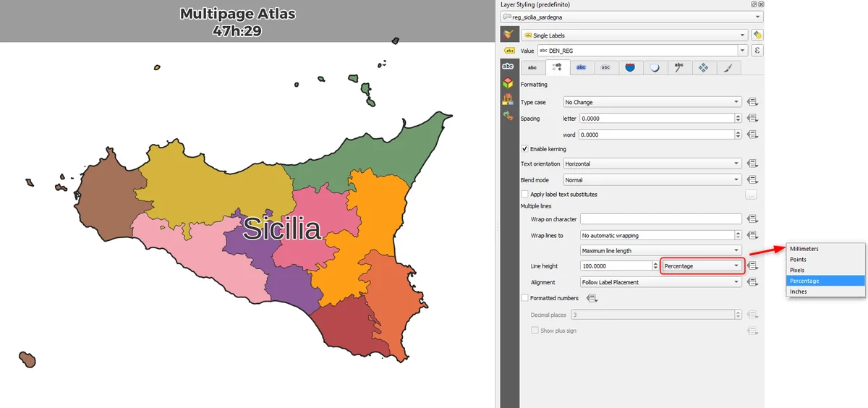This screenshot has width=868, height=408.
Task: Click the expression epsilon button beside Value
Action: 757,51
